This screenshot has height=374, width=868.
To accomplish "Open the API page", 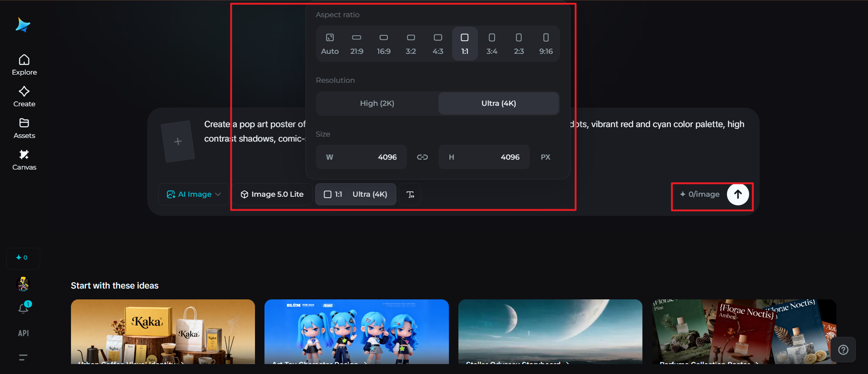I will tap(24, 333).
